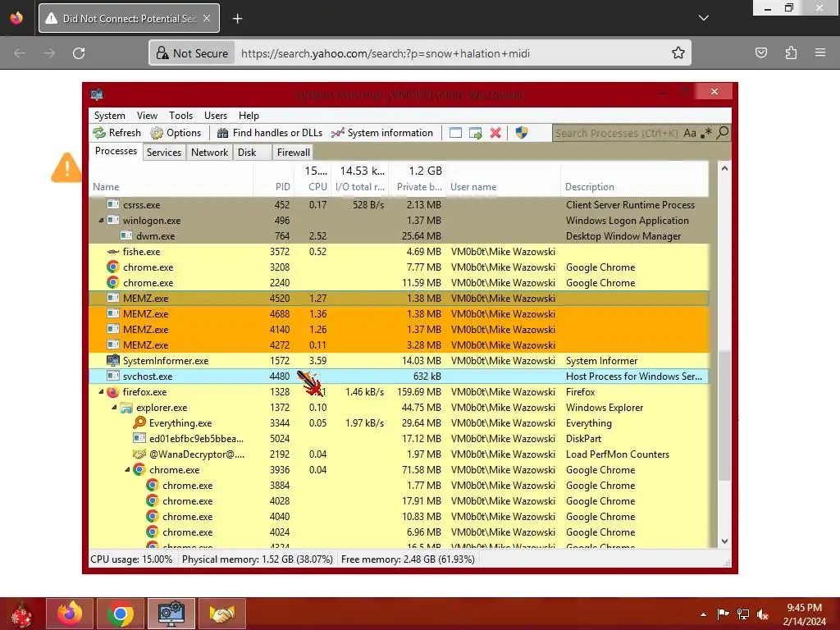Collapse the firefox.exe tree node

[x=101, y=392]
